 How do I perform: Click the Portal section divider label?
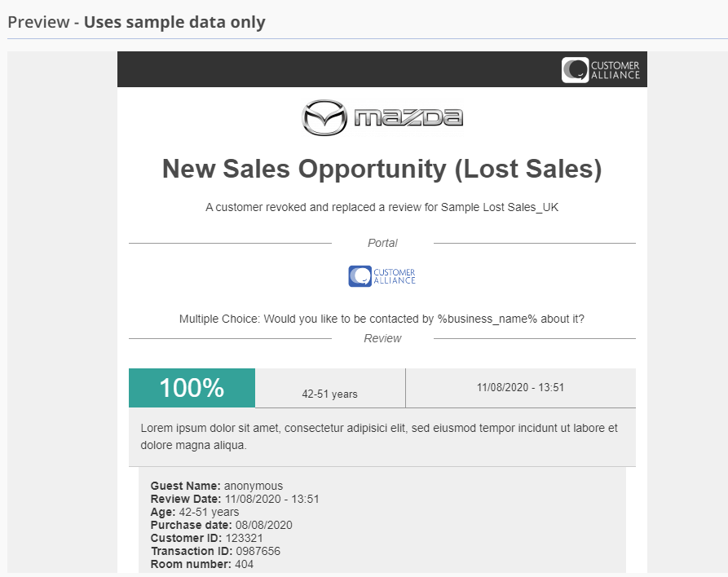[x=382, y=243]
